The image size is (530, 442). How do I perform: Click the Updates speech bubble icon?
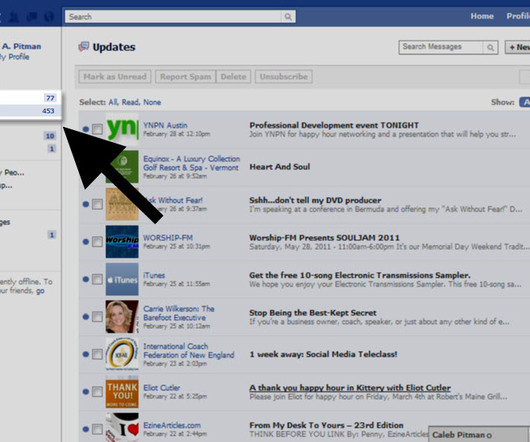click(83, 47)
